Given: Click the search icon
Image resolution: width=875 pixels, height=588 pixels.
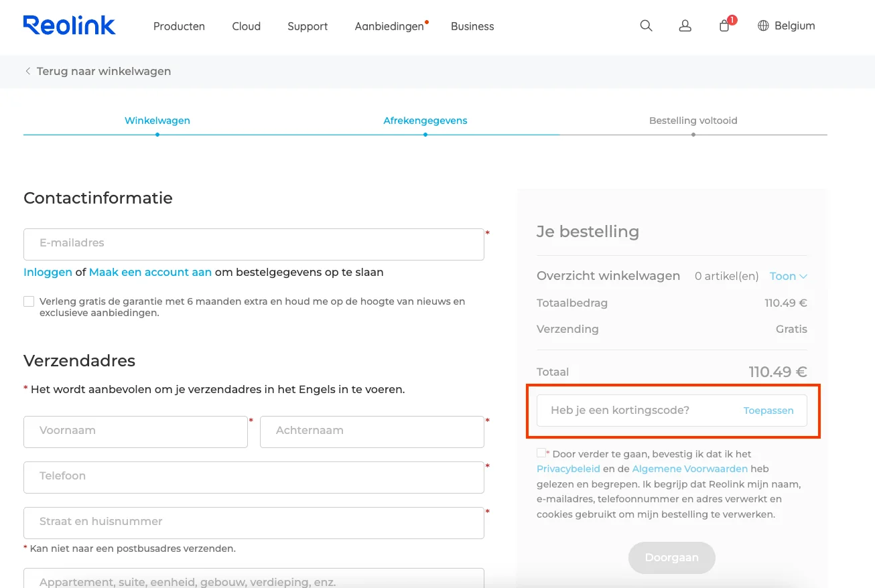Looking at the screenshot, I should [645, 25].
